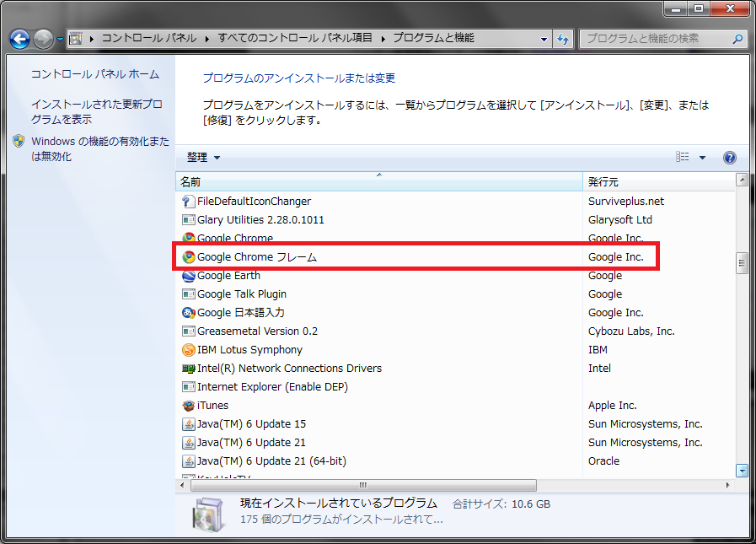Select Java(TM) 6 Update 21 (64-bit) icon
Image resolution: width=756 pixels, height=544 pixels.
point(189,461)
